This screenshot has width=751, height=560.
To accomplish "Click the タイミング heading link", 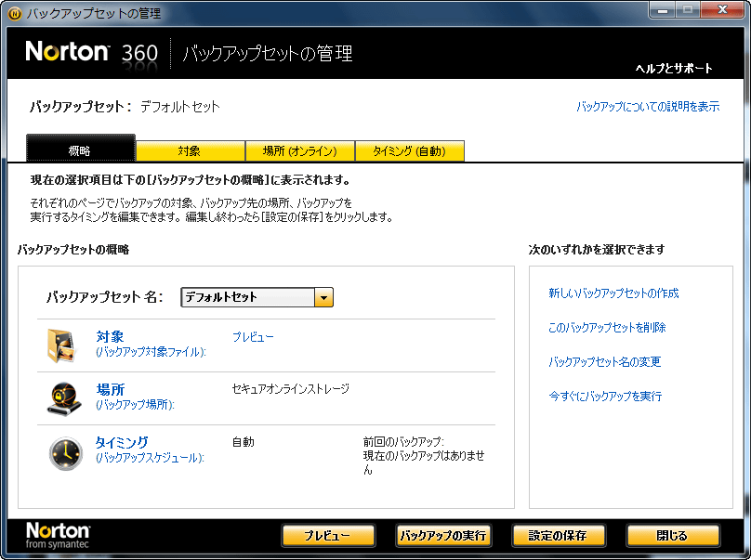I will pyautogui.click(x=122, y=442).
